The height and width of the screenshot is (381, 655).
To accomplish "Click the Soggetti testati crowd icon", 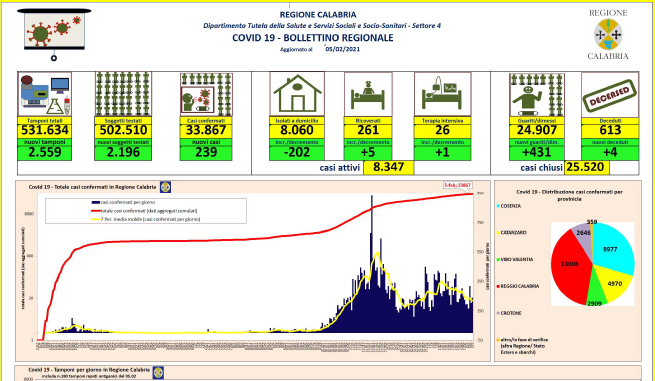I will [123, 94].
